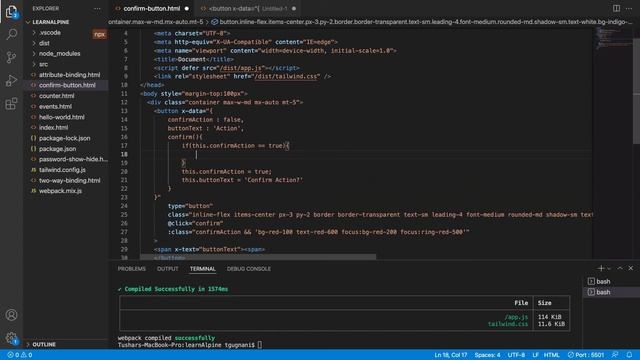Open editor more actions ellipsis
Screen dimensions: 640x360
(629, 8)
